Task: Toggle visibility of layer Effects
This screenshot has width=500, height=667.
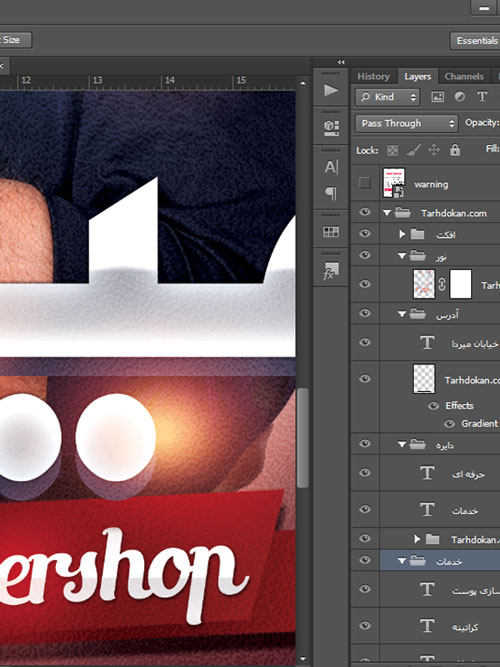Action: pos(433,406)
